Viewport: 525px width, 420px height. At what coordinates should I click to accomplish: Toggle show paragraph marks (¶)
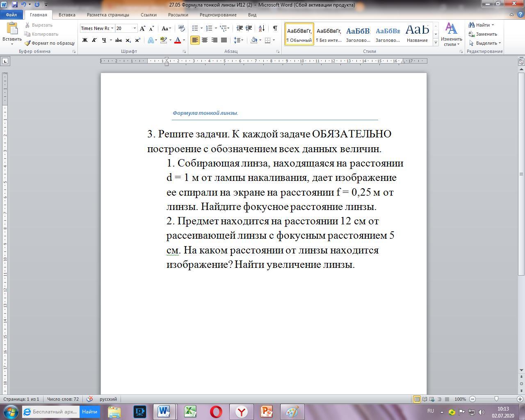click(x=275, y=28)
